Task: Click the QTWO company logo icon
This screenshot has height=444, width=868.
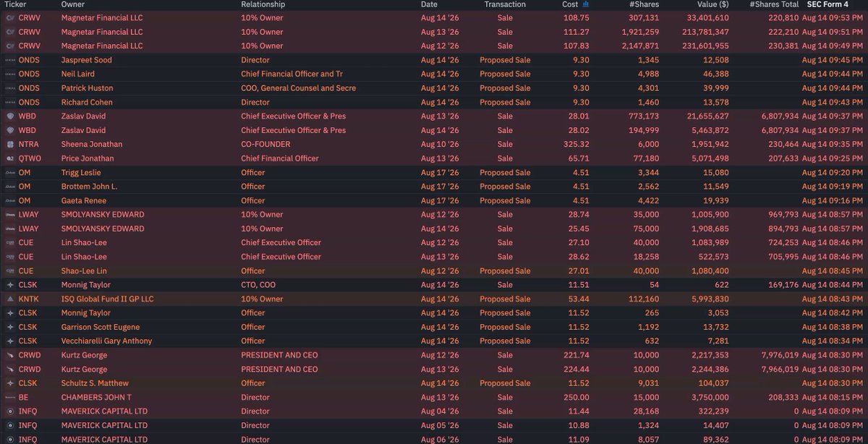Action: [10, 158]
